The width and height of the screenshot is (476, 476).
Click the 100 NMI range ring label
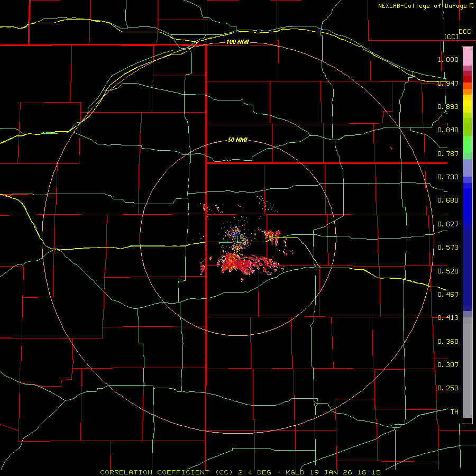tap(237, 42)
